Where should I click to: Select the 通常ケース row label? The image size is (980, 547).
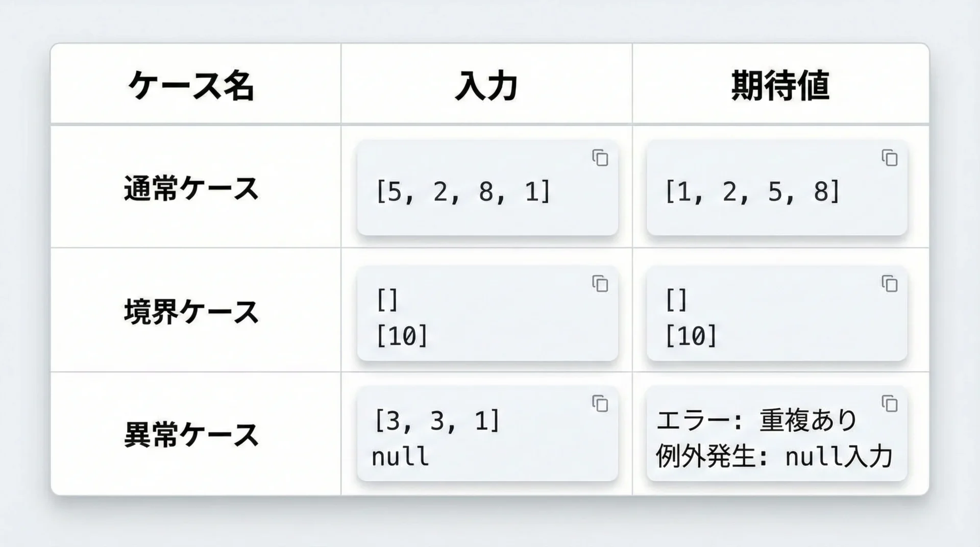click(x=191, y=189)
